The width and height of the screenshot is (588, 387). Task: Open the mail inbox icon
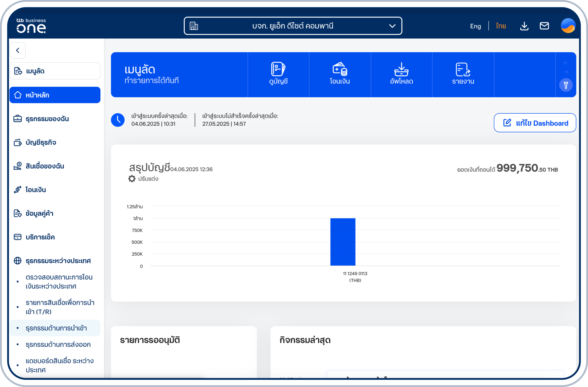[544, 26]
